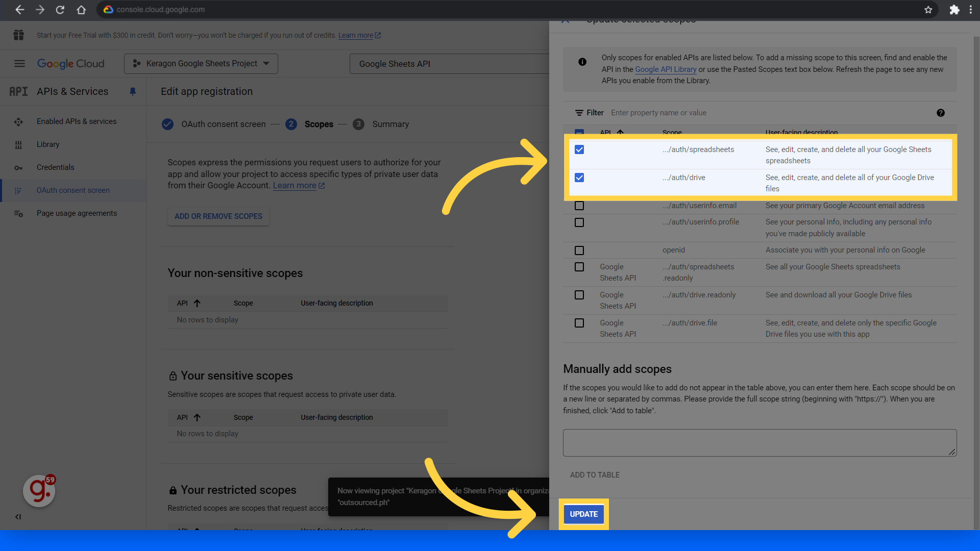This screenshot has height=551, width=980.
Task: Click the manually add scopes textarea
Action: click(759, 443)
